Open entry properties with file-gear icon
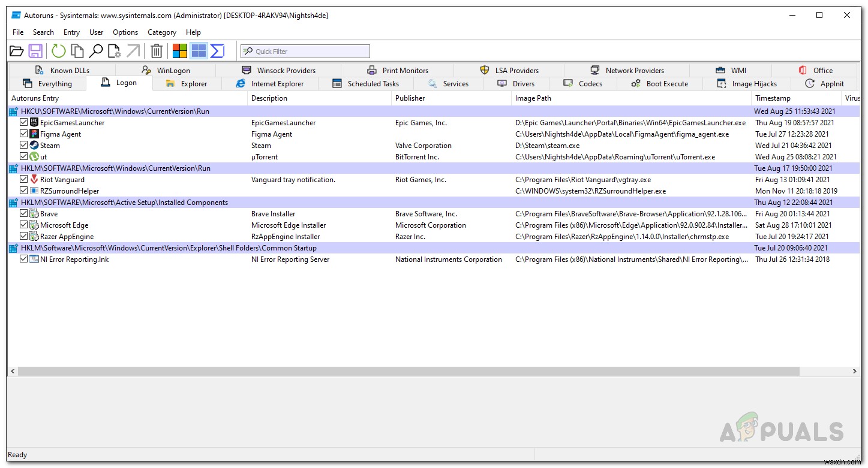The image size is (868, 468). click(114, 51)
